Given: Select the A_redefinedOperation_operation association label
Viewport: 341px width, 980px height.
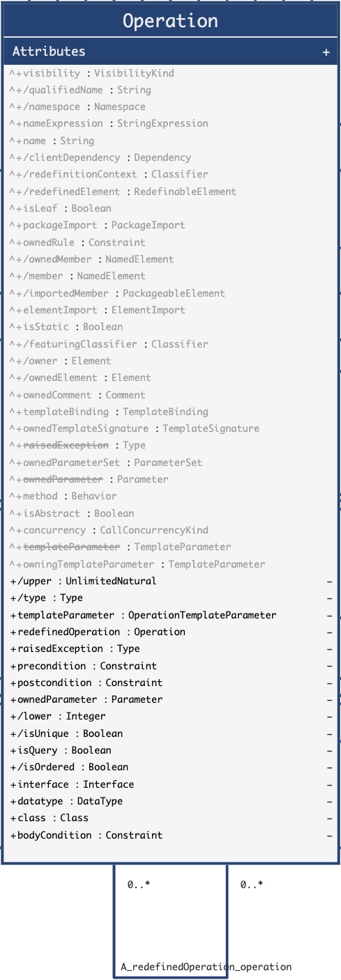Looking at the screenshot, I should (x=206, y=967).
